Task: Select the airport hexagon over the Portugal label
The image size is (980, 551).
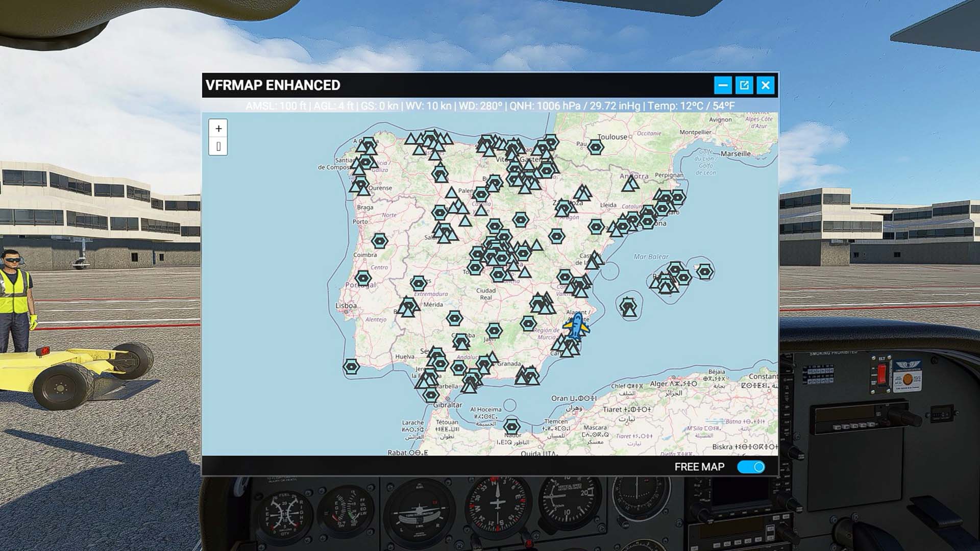Action: [363, 278]
